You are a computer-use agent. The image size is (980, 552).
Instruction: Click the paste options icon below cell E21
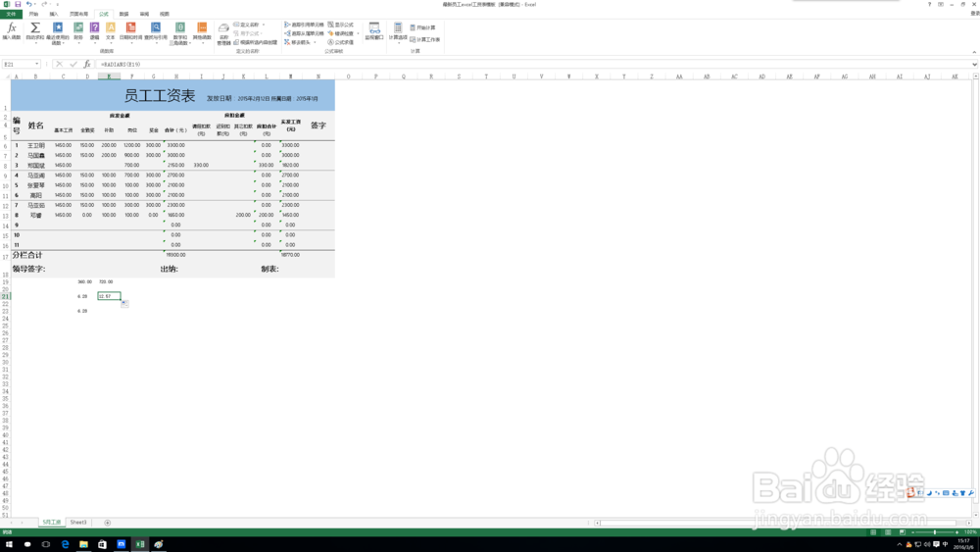(x=124, y=304)
